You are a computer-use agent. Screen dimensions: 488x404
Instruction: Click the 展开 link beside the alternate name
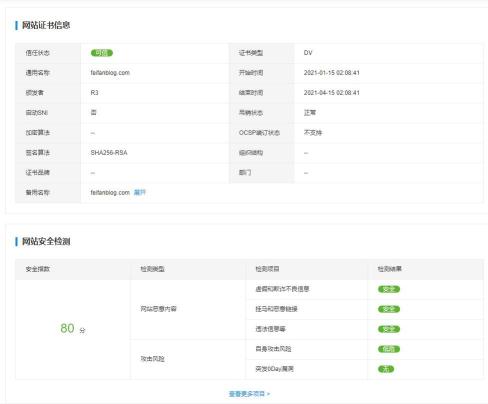[x=140, y=192]
